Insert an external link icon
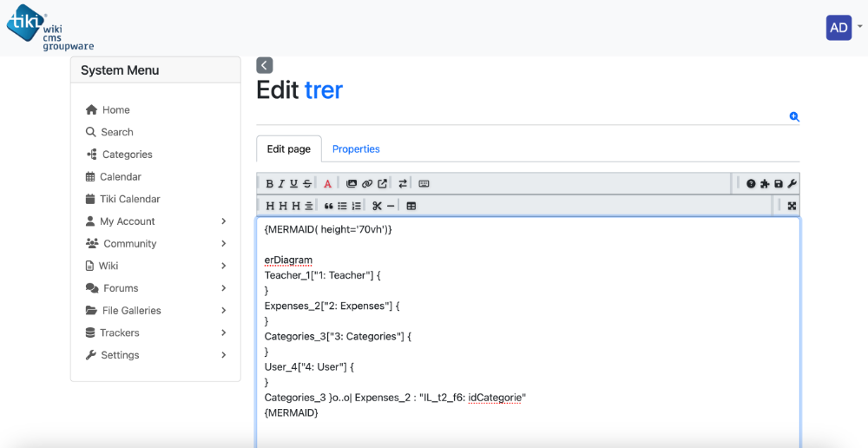 click(x=383, y=184)
